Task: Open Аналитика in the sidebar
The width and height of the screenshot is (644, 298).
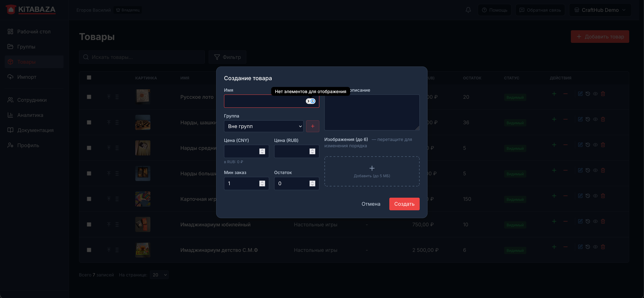Action: [30, 115]
